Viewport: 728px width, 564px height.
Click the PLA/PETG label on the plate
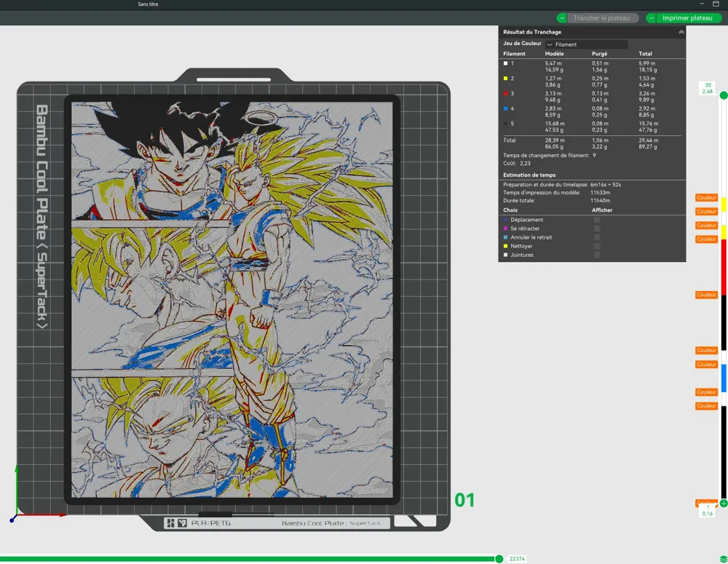[211, 523]
